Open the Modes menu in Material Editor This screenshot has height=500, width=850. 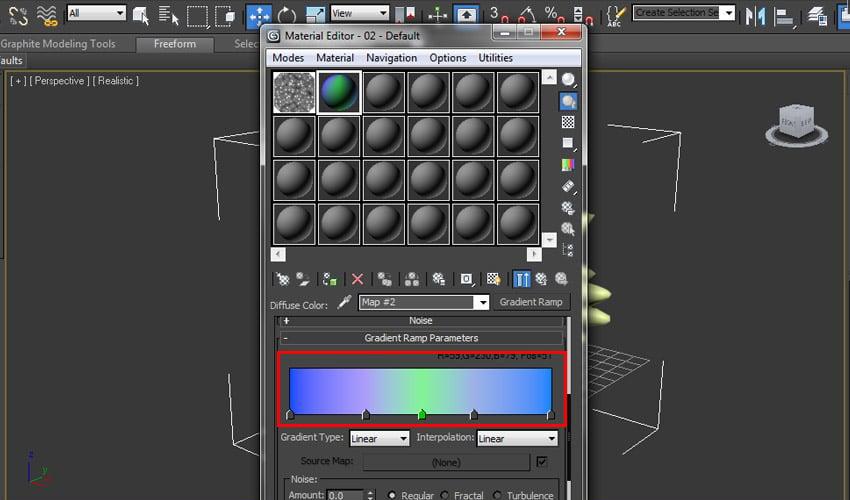pyautogui.click(x=288, y=57)
